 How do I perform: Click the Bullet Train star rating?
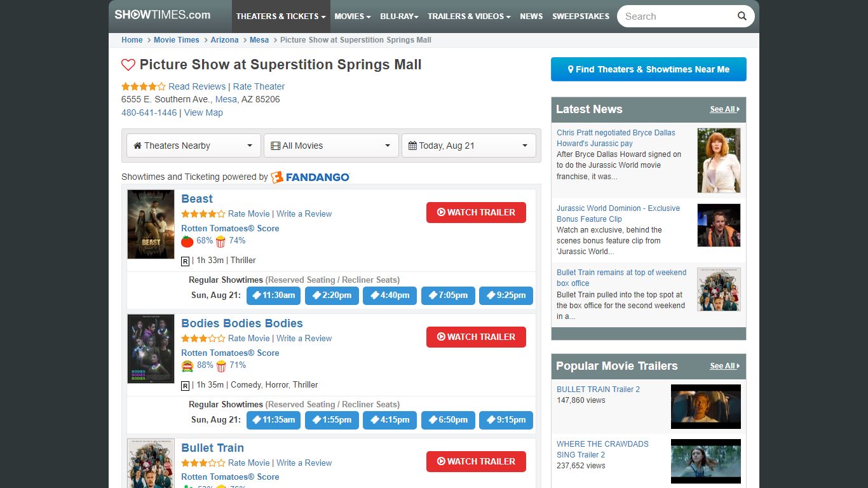(203, 463)
